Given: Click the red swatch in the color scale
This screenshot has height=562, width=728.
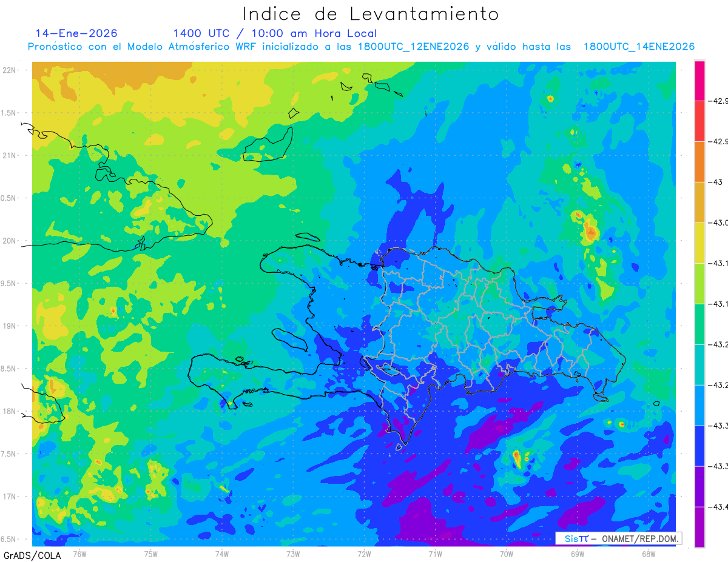Looking at the screenshot, I should coord(699,121).
